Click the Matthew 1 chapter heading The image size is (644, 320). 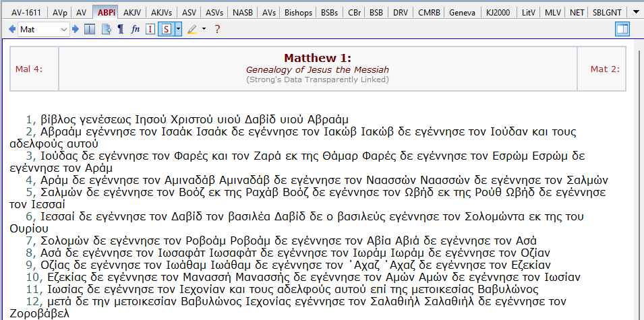(318, 58)
